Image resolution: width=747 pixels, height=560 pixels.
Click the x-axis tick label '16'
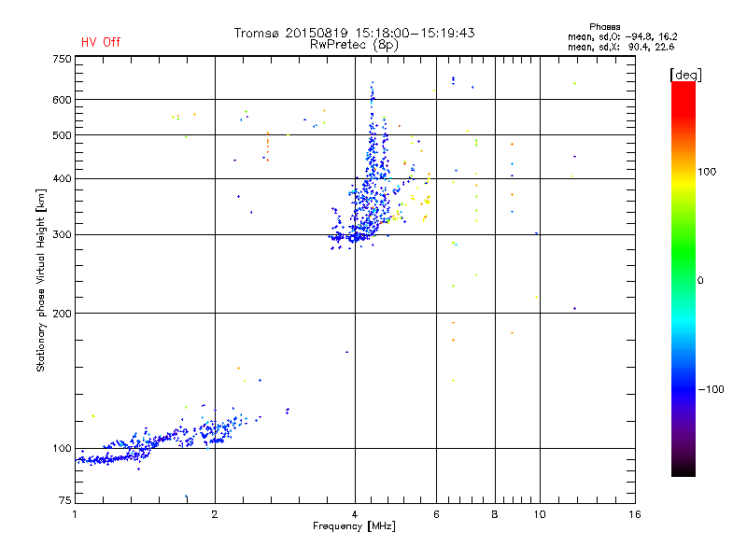point(635,514)
